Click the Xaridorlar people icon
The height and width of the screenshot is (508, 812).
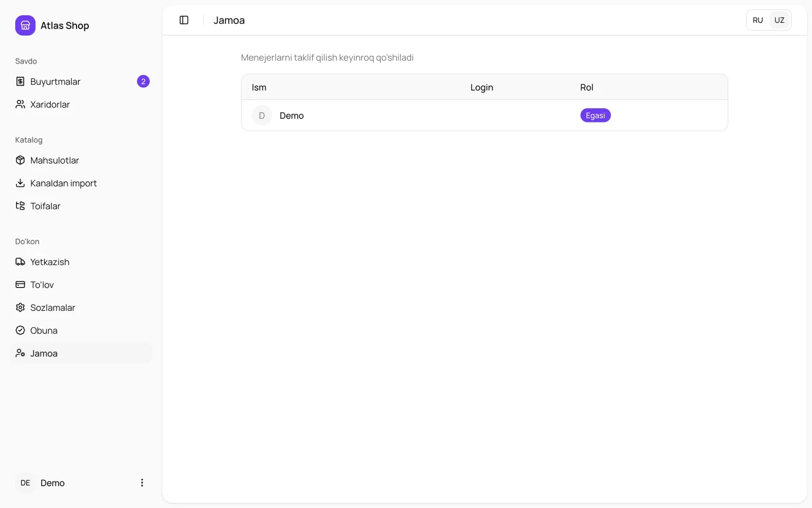click(x=20, y=104)
